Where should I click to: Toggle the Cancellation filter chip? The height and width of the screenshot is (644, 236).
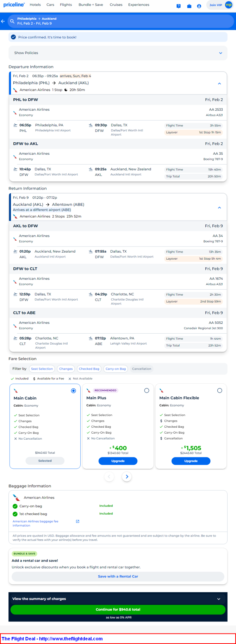(142, 369)
